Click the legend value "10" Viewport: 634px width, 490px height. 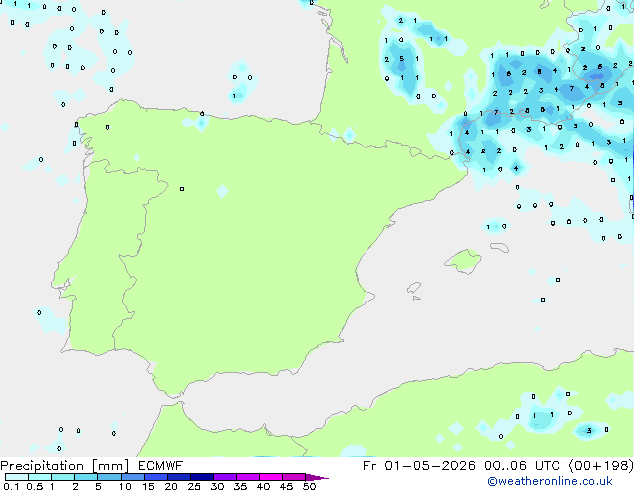click(x=125, y=486)
